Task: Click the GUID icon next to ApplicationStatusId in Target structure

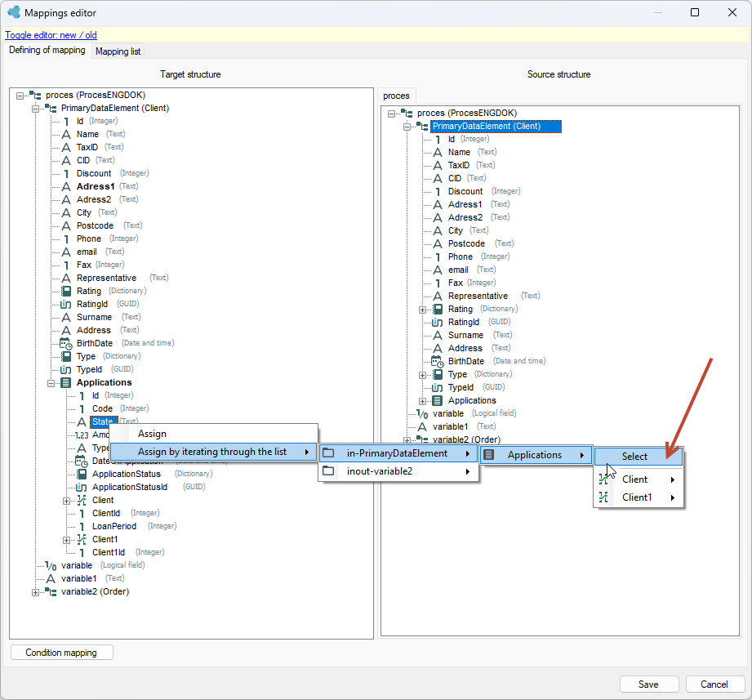Action: (82, 487)
